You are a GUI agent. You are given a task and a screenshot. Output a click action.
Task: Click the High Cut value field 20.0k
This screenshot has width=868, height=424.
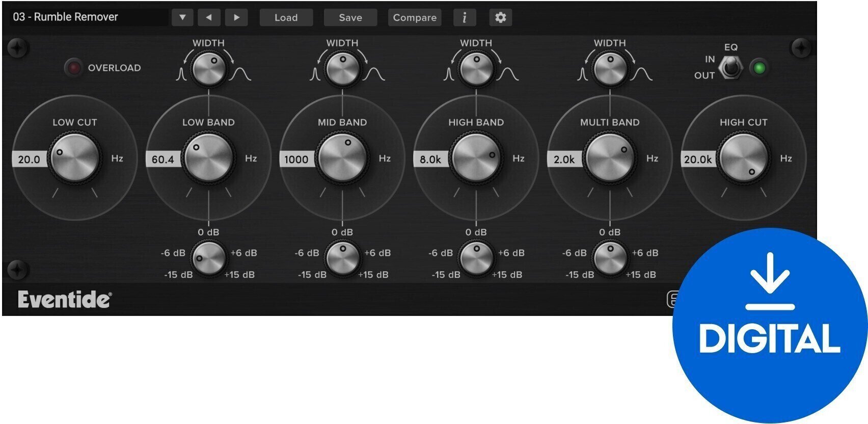[x=698, y=159]
